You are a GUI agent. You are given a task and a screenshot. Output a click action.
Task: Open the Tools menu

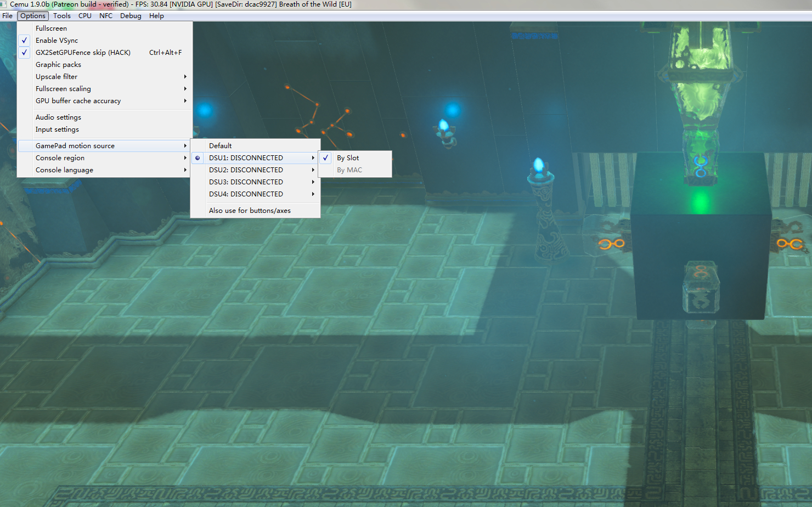62,16
